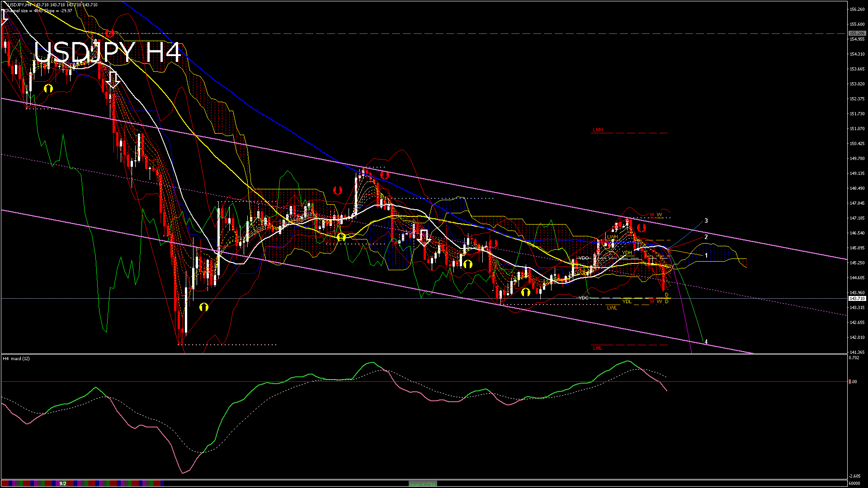The width and height of the screenshot is (868, 488).
Task: Click the white hollow down arrow below the USDJPY title
Action: click(x=114, y=80)
